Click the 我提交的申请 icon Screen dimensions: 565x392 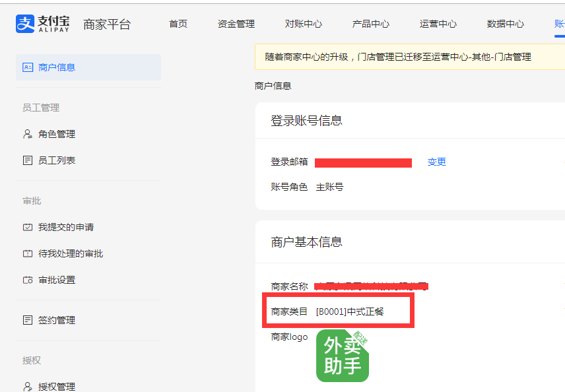point(28,227)
